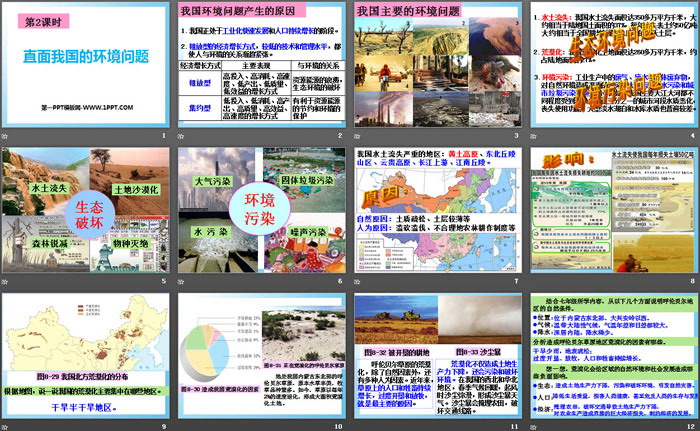
Task: Select slide 6 with 环境污染 circle
Action: pos(262,210)
